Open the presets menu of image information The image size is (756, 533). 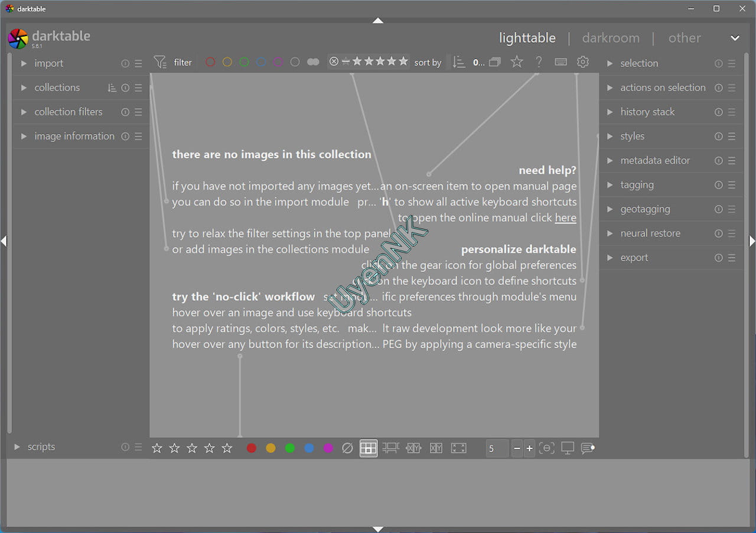click(x=138, y=136)
